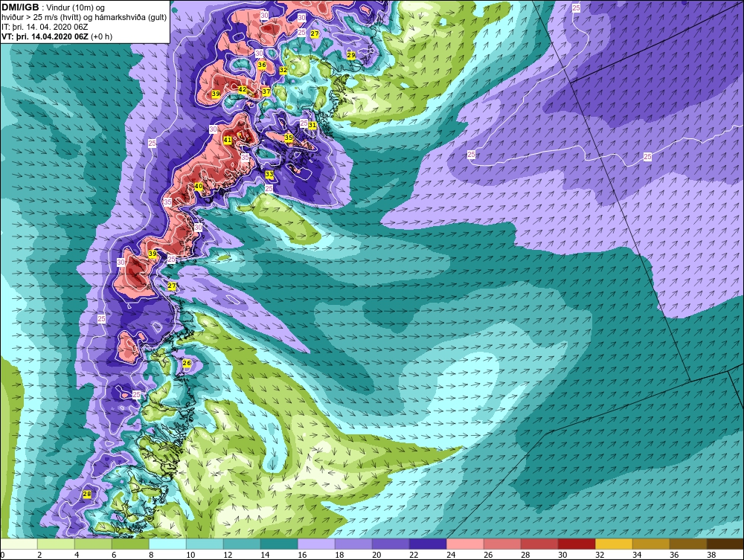
Task: Click the 'IT: þri. 14. 04. 2020 06Z' line
Action: (45, 27)
